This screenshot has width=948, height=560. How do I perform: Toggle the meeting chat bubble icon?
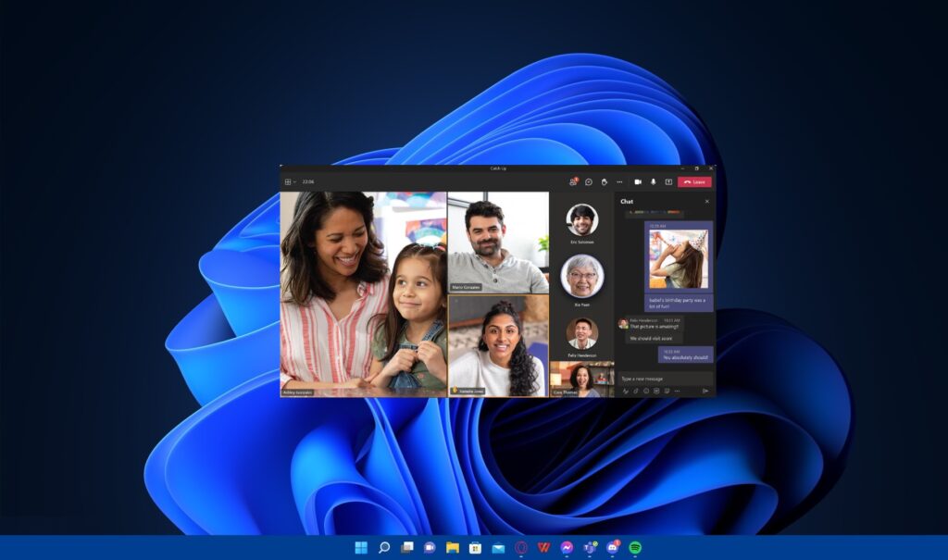tap(588, 182)
